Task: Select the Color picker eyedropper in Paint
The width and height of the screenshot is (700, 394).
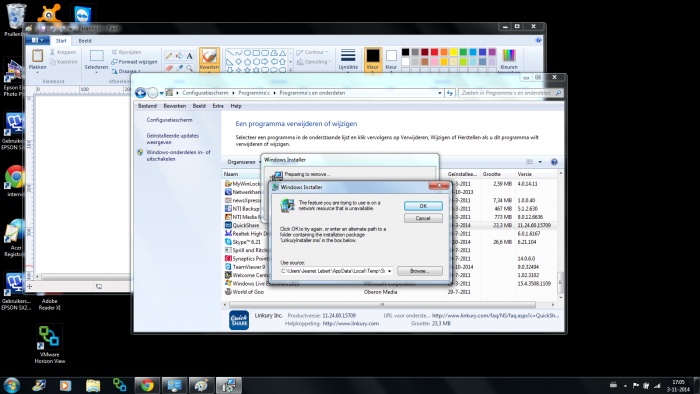Action: [x=179, y=68]
